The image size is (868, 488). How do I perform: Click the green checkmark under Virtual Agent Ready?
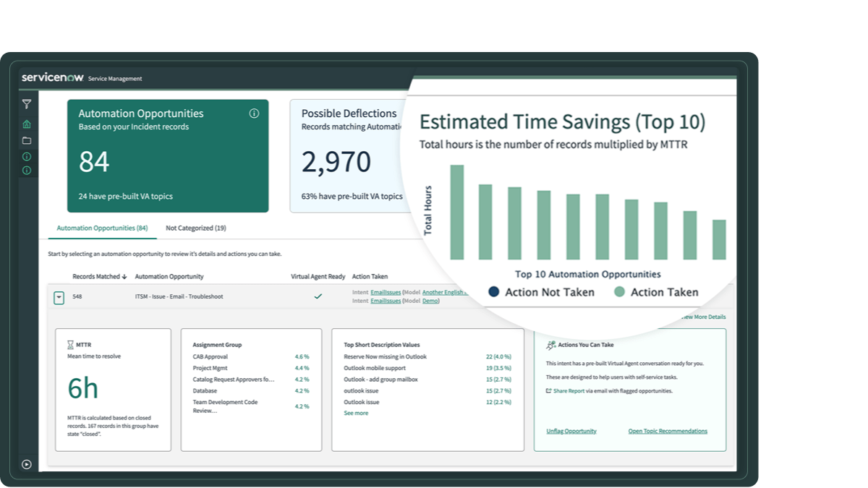click(x=317, y=296)
